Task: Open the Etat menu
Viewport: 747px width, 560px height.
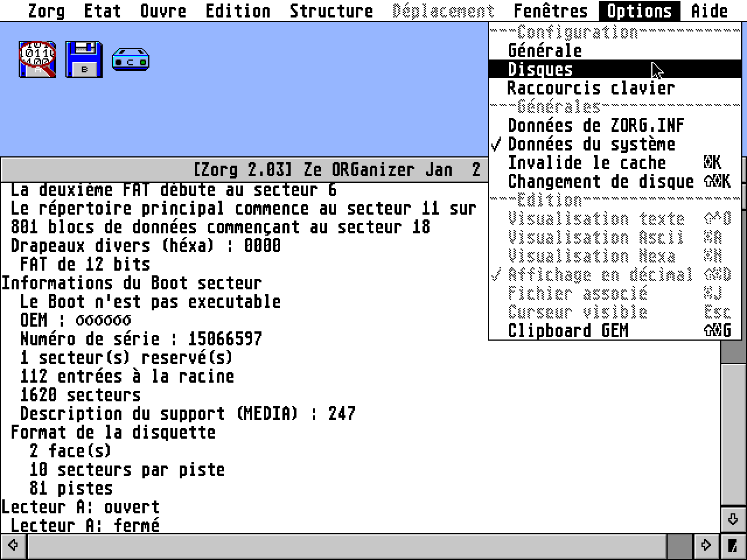Action: click(x=103, y=10)
